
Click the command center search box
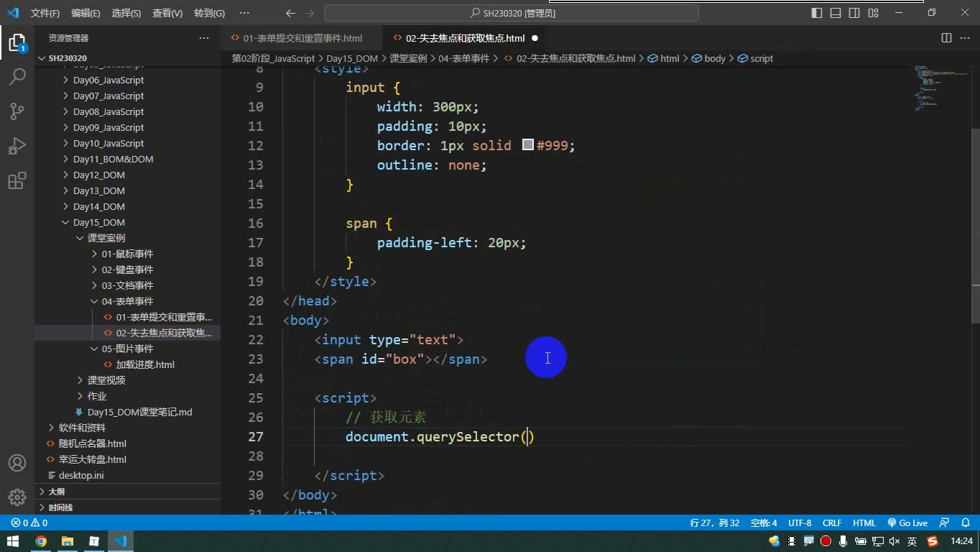click(x=512, y=13)
